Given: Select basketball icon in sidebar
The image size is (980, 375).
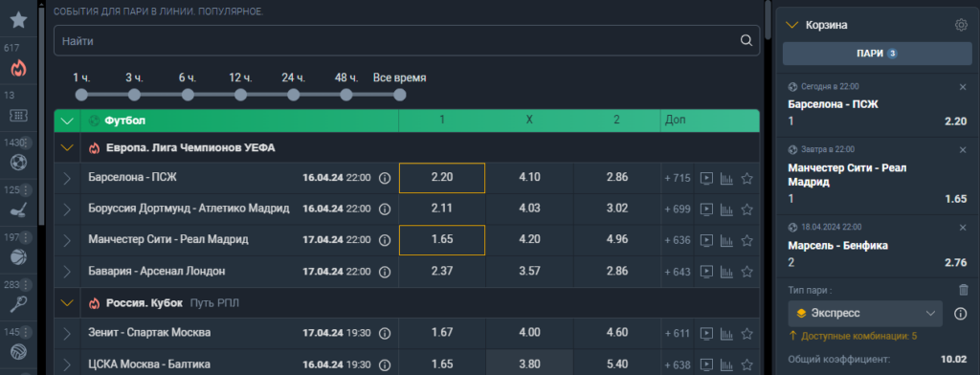Looking at the screenshot, I should pyautogui.click(x=18, y=257).
